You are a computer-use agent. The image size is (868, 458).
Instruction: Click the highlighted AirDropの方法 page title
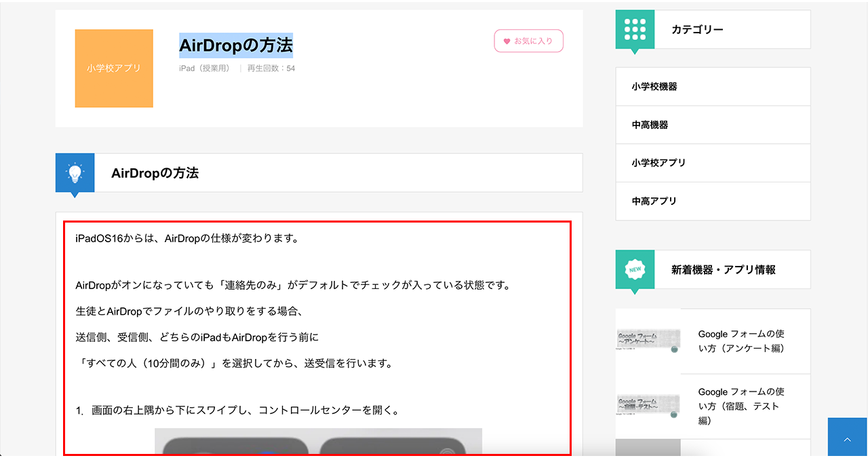(236, 45)
